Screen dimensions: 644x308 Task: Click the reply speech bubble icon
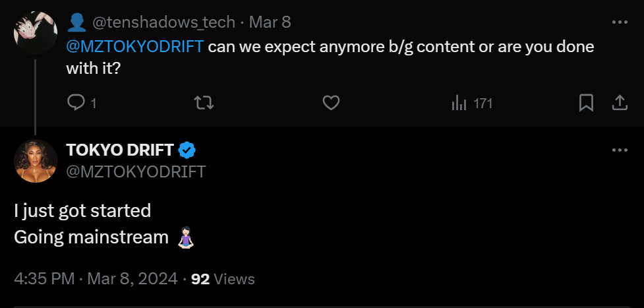coord(76,103)
